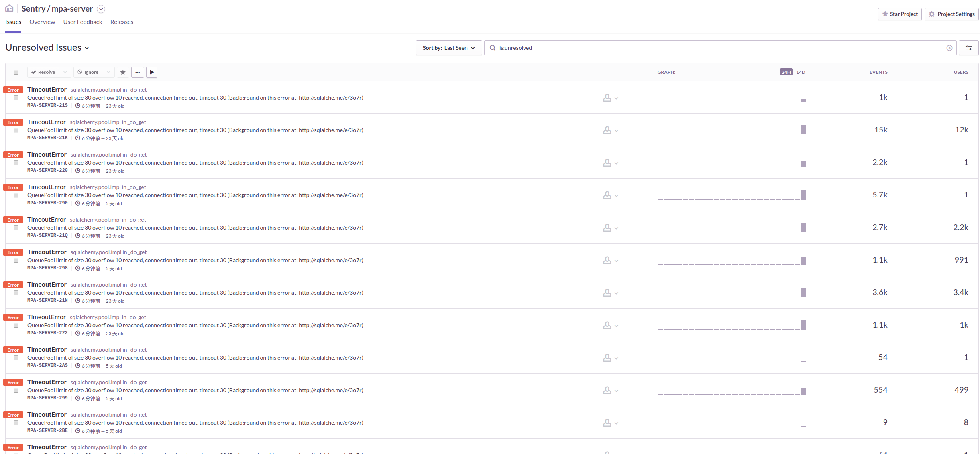980x454 pixels.
Task: Click the real-time play button icon
Action: [x=152, y=72]
